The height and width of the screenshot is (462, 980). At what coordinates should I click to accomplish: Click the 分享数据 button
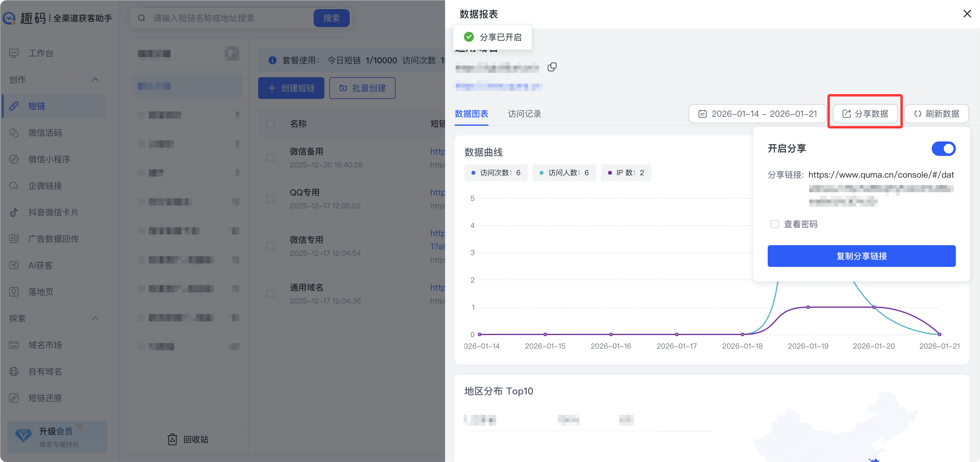click(x=865, y=114)
